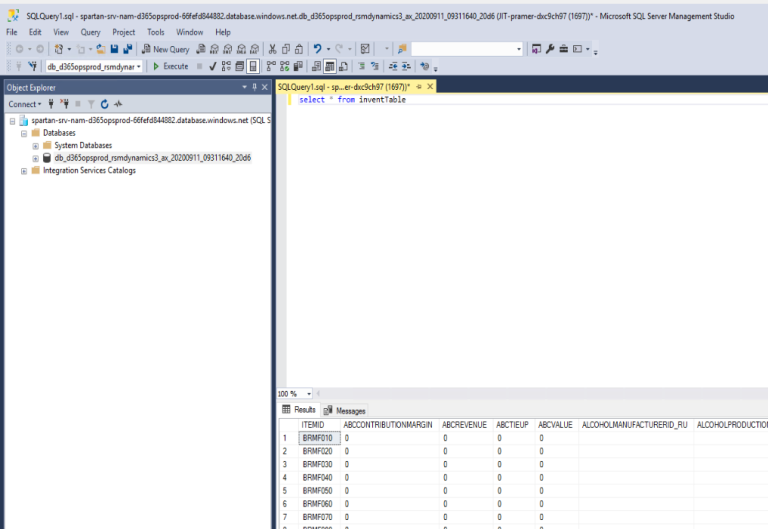768x529 pixels.
Task: Click the Properties wrench icon
Action: coord(550,49)
